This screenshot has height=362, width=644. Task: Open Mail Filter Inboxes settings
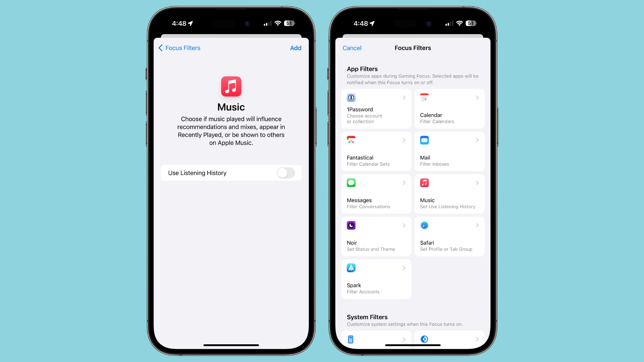tap(449, 151)
